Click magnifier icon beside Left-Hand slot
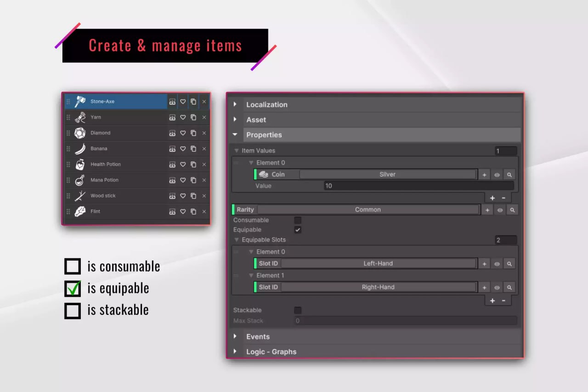Viewport: 588px width, 392px height. pos(509,264)
